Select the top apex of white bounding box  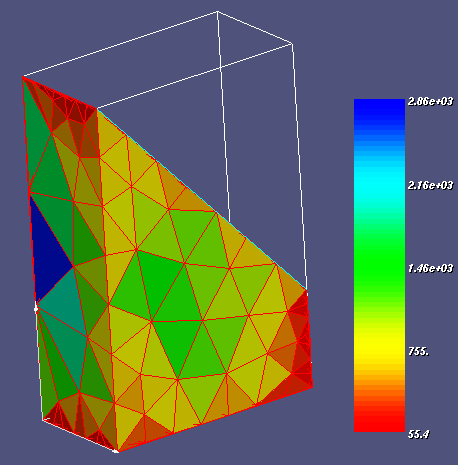point(217,12)
